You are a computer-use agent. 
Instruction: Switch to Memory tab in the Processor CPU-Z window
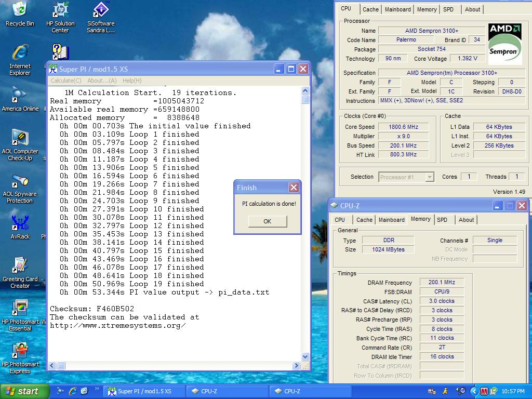coord(427,9)
